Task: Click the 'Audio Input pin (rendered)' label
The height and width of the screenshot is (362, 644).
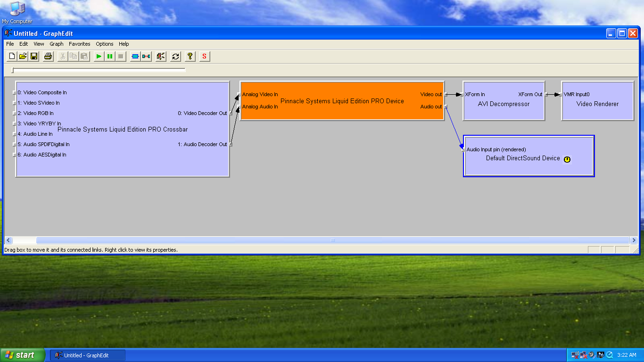Action: pyautogui.click(x=496, y=149)
